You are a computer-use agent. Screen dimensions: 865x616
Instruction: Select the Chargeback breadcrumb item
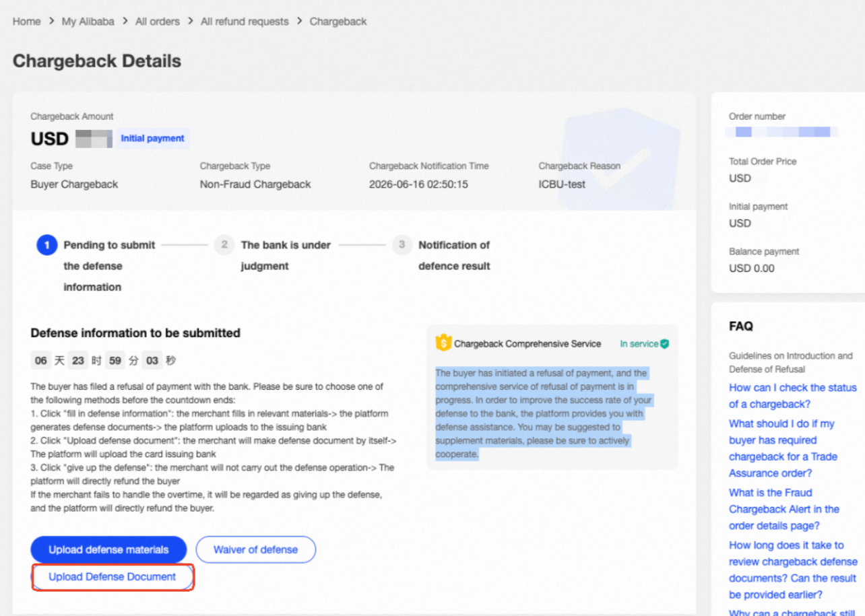[338, 22]
